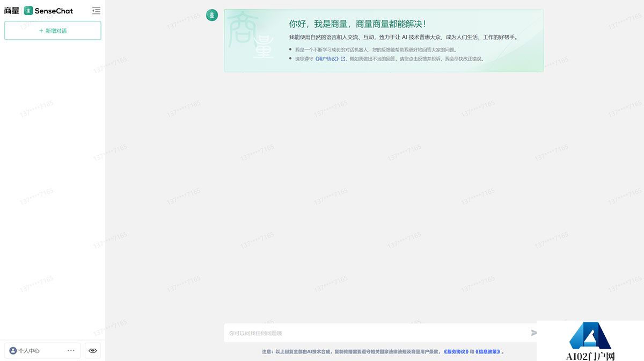Click the SenseChat bot avatar icon
The image size is (644, 361).
click(x=213, y=15)
